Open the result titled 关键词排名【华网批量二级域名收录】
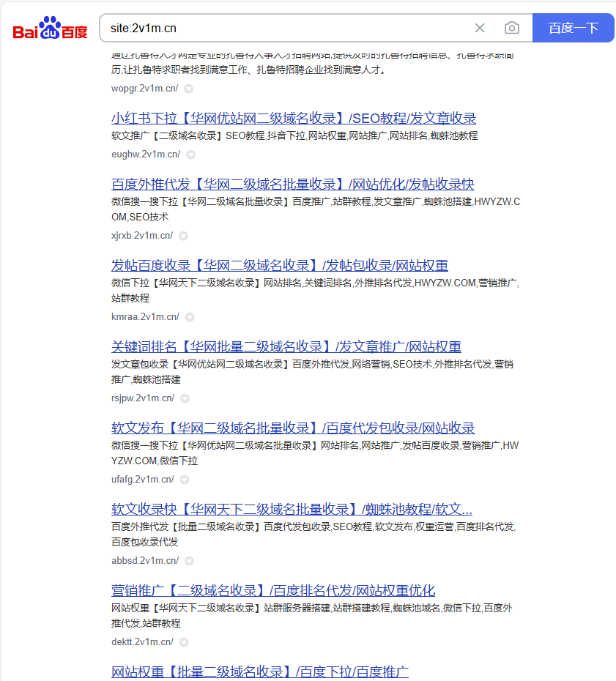 point(286,346)
